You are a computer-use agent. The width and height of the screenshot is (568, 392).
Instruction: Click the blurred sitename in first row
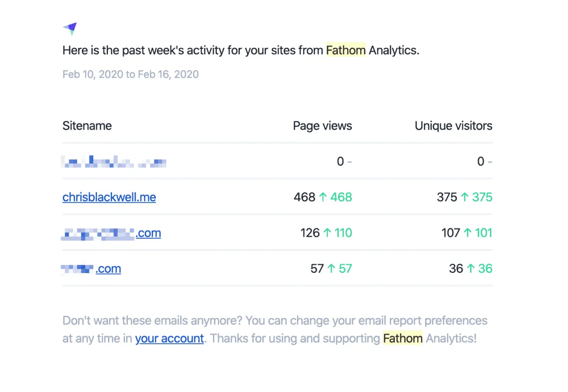point(114,162)
